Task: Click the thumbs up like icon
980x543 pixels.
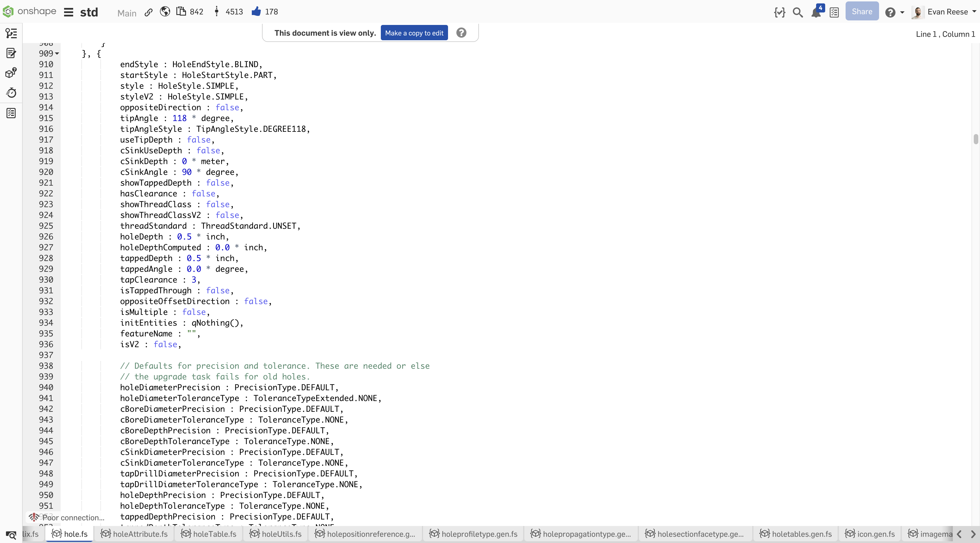Action: click(x=256, y=12)
